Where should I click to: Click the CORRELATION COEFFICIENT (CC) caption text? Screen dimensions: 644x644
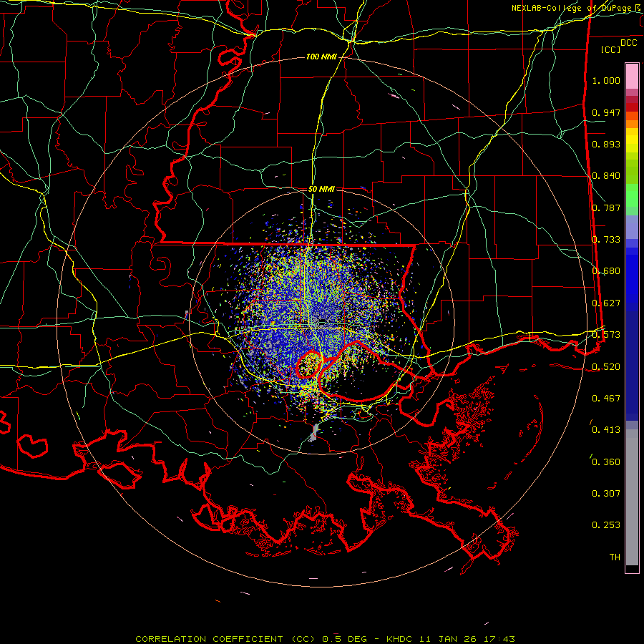(x=225, y=639)
